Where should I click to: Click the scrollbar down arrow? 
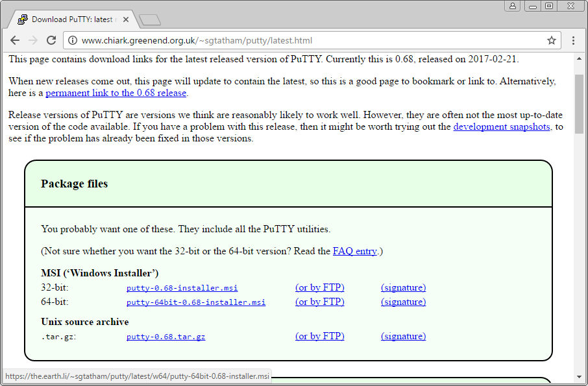coord(580,377)
